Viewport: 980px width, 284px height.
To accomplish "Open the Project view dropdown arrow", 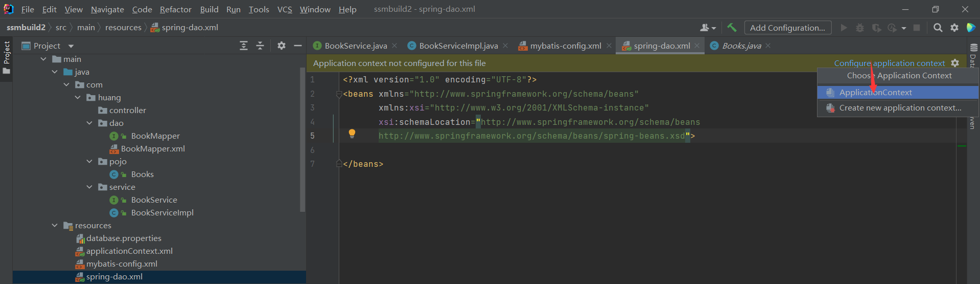I will [x=71, y=46].
